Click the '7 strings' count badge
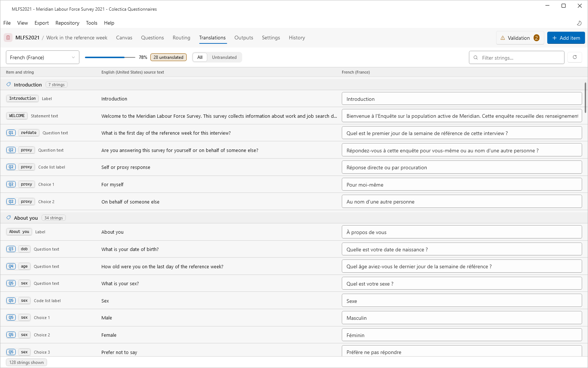 [57, 85]
